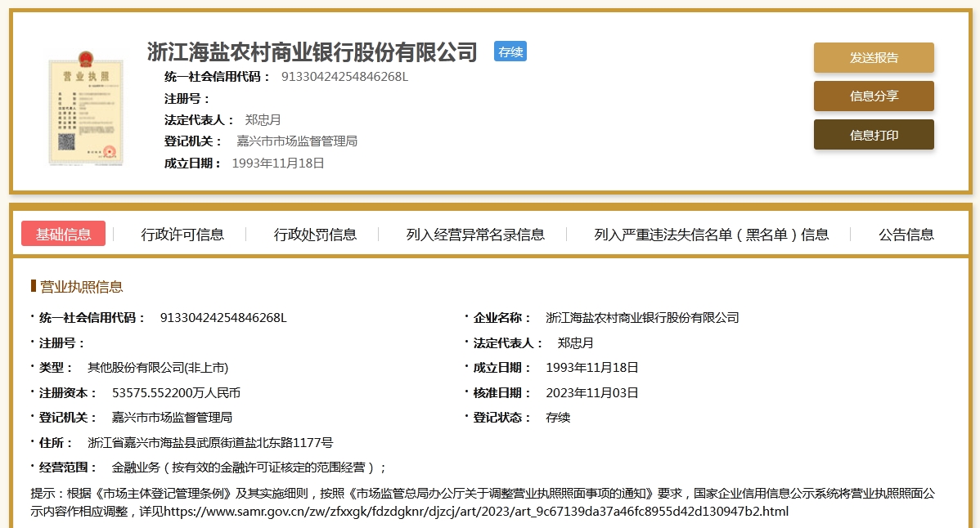Click 郑忠月 in the license details section
The width and height of the screenshot is (980, 528).
click(x=576, y=342)
